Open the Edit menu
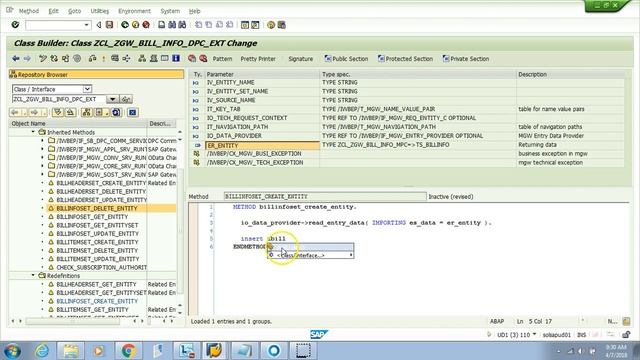This screenshot has height=360, width=640. (53, 11)
